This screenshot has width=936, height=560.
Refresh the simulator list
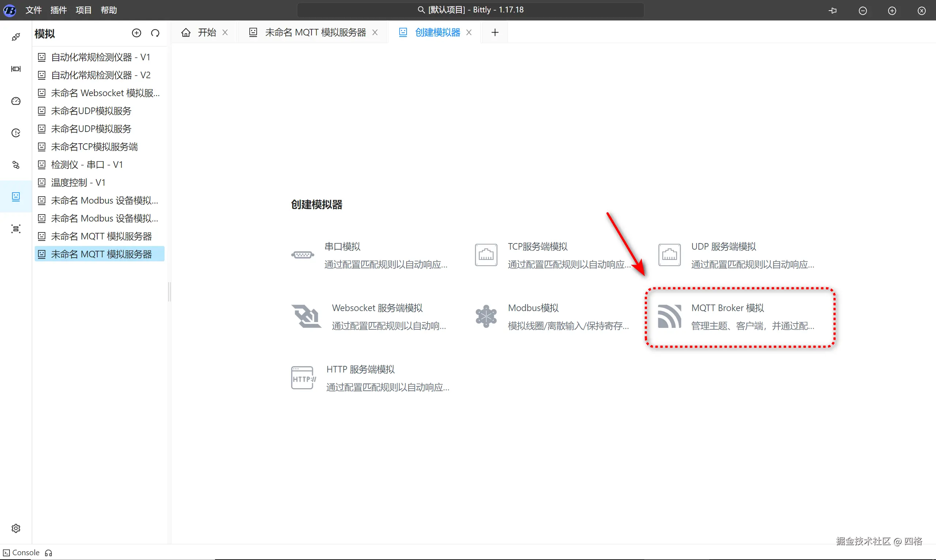click(155, 33)
